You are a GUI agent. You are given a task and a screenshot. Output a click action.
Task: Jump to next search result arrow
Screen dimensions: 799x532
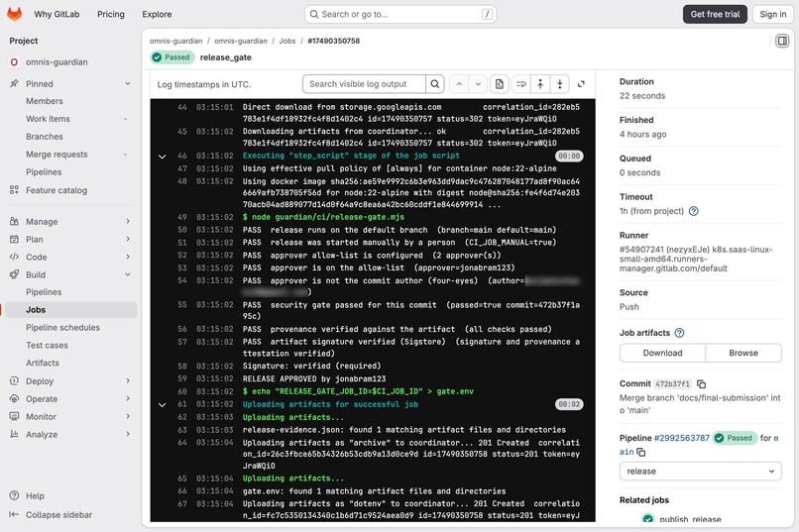(478, 84)
